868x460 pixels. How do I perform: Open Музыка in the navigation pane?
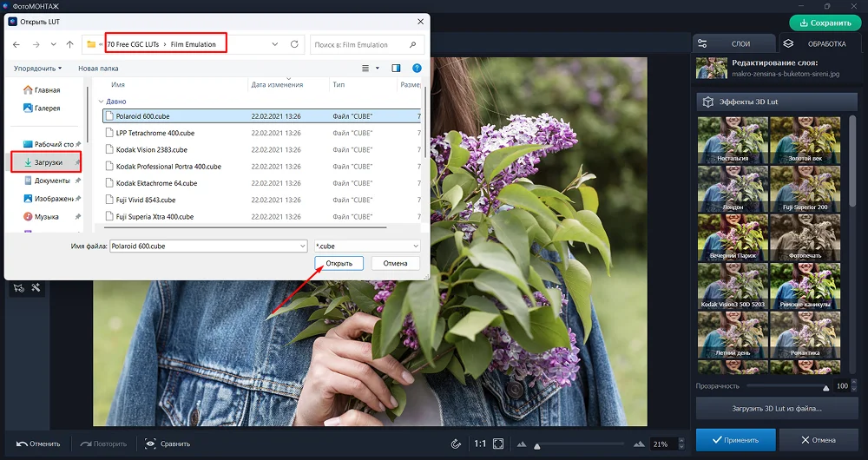click(x=43, y=216)
